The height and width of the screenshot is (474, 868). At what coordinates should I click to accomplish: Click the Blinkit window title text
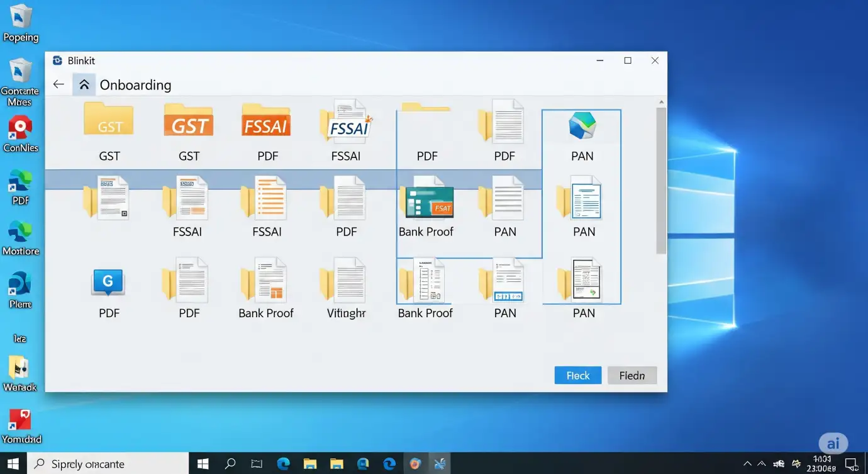pos(82,60)
